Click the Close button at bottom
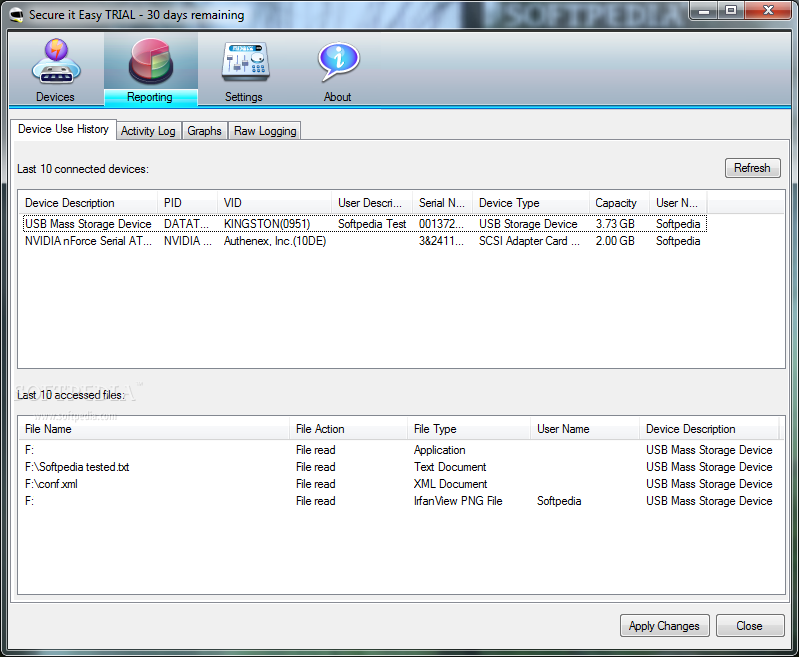 [x=750, y=626]
